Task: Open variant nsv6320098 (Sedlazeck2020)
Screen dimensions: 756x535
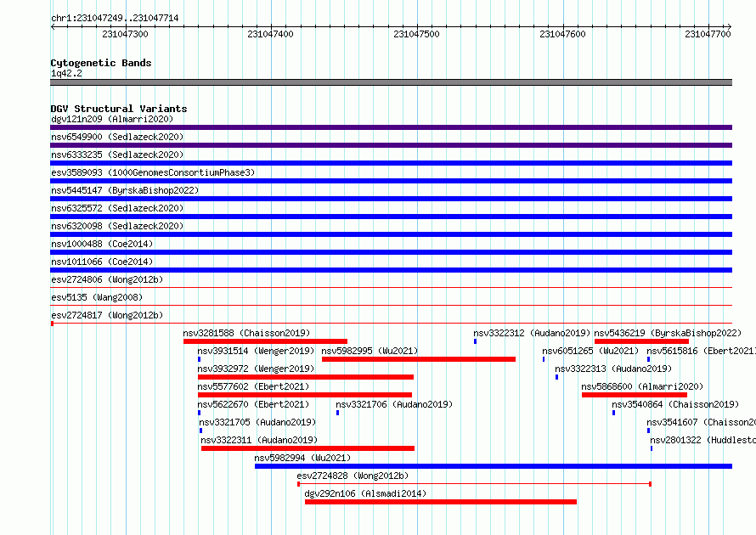Action: [117, 226]
